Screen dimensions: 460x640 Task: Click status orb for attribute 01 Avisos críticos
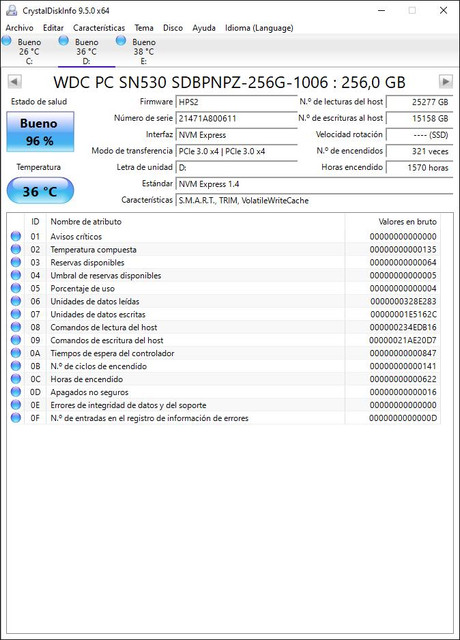point(16,236)
